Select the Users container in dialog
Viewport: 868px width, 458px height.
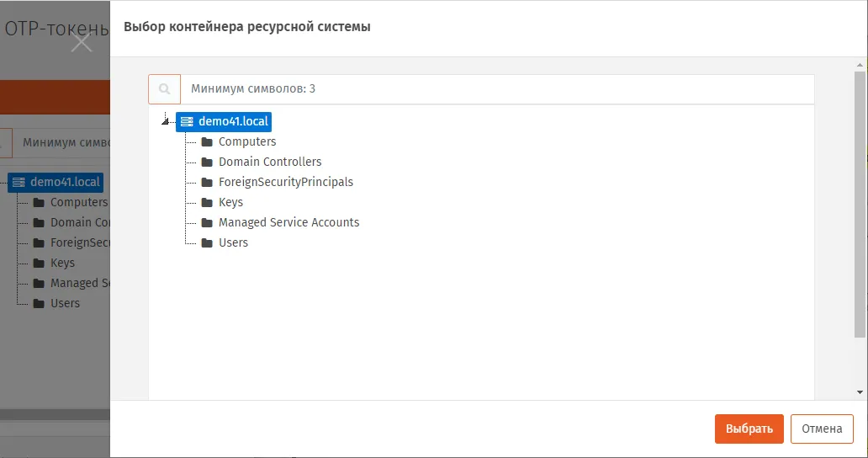pos(233,242)
